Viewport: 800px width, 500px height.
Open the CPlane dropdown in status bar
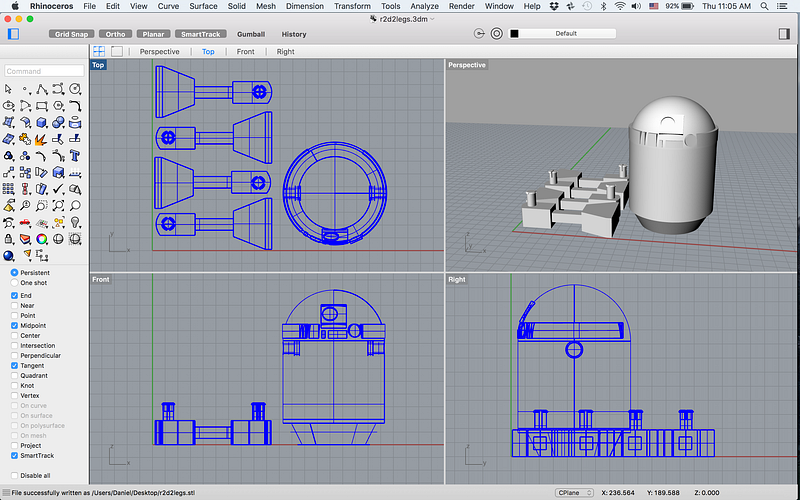574,493
